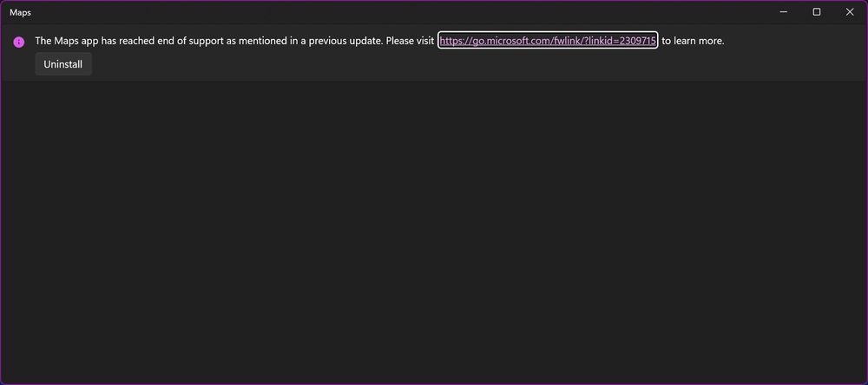The width and height of the screenshot is (868, 385).
Task: Open the go.microsoft.com fwlink hyperlink
Action: coord(548,41)
